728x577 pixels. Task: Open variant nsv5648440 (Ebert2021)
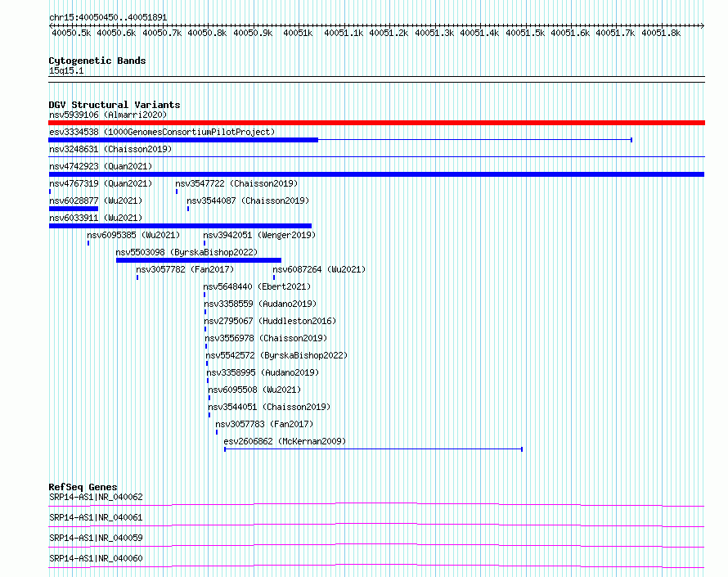[x=257, y=286]
